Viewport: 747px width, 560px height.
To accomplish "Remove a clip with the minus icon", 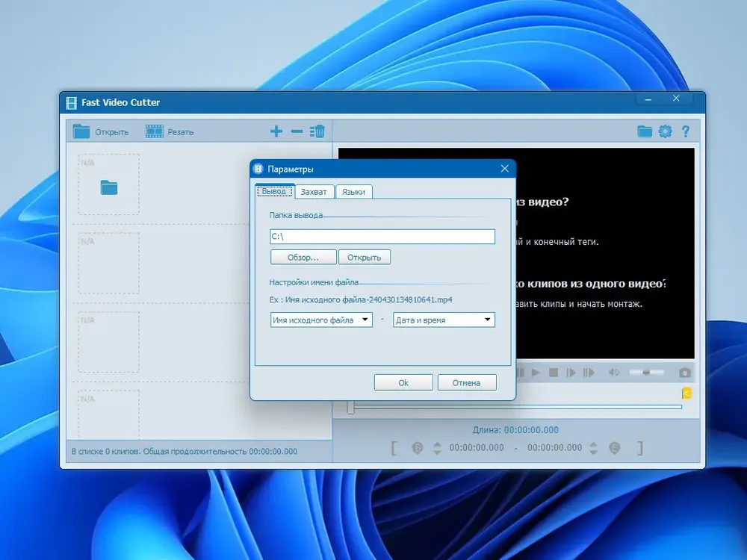I will coord(297,131).
